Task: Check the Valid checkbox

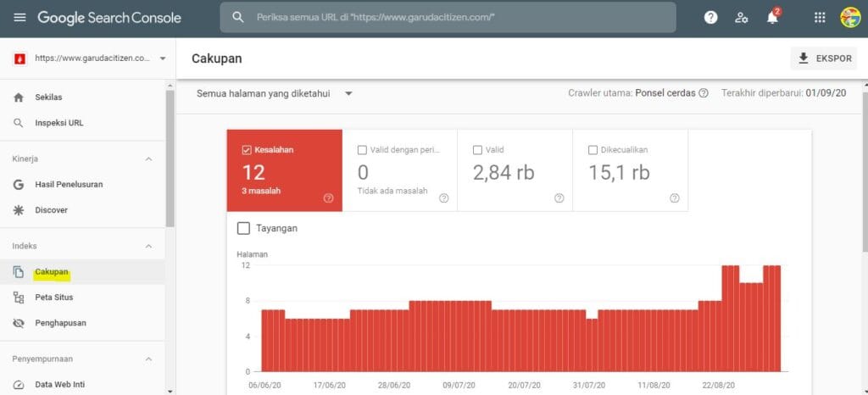Action: click(477, 150)
